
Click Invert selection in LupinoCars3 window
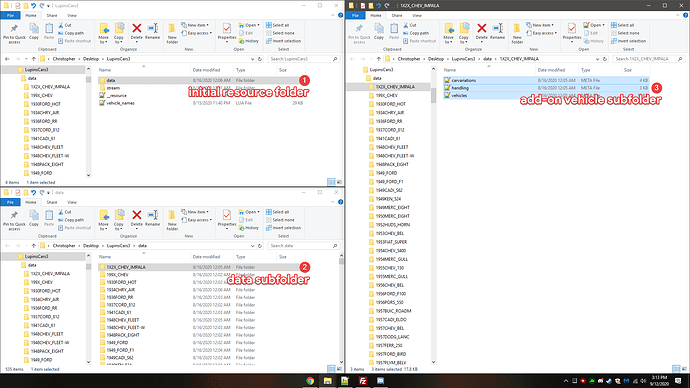[x=283, y=41]
